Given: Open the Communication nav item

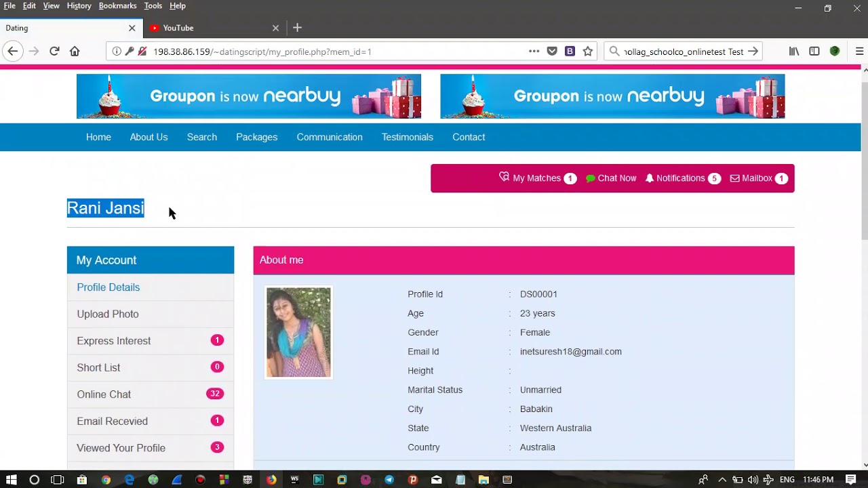Looking at the screenshot, I should [x=330, y=137].
